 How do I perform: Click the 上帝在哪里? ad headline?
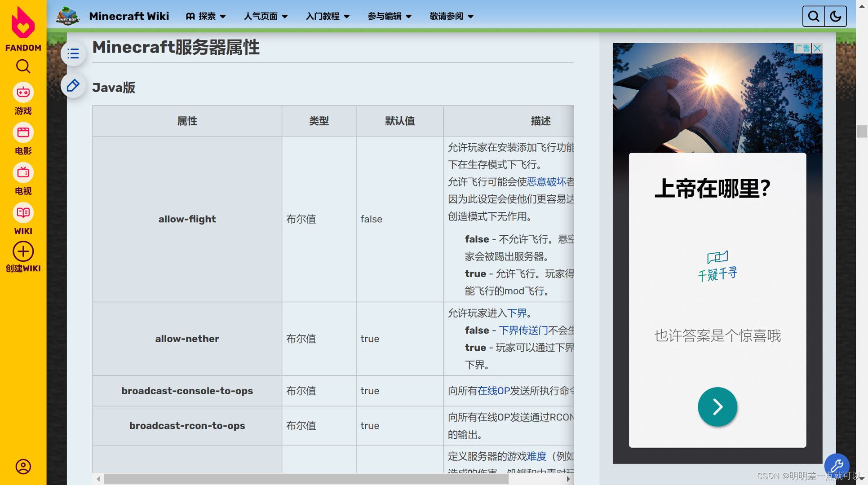coord(713,189)
